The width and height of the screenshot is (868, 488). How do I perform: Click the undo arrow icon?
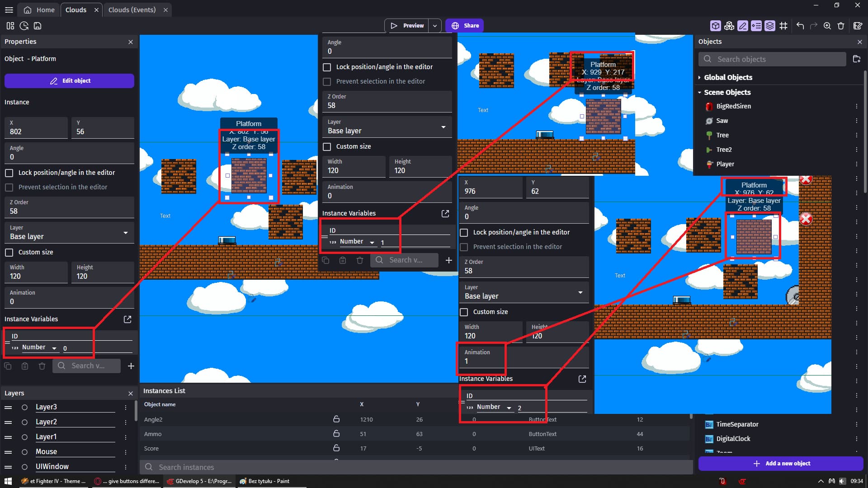[800, 26]
